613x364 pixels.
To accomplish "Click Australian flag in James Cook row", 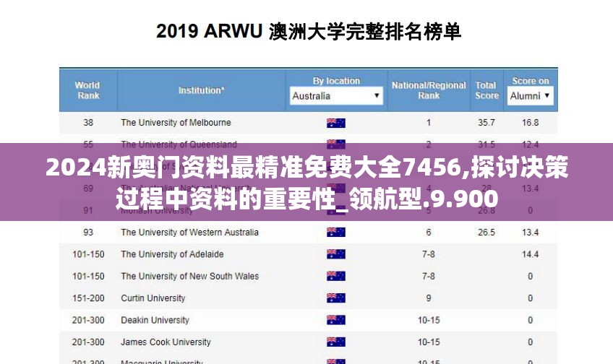I will [336, 342].
